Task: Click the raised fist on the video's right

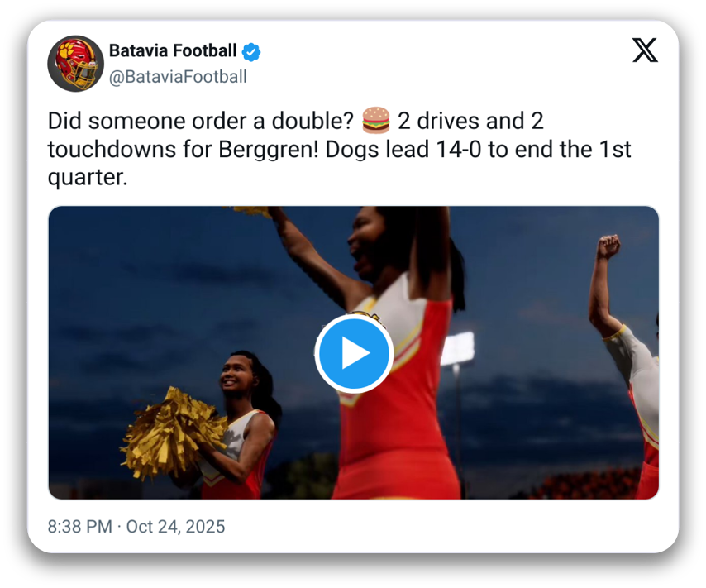Action: pyautogui.click(x=608, y=246)
